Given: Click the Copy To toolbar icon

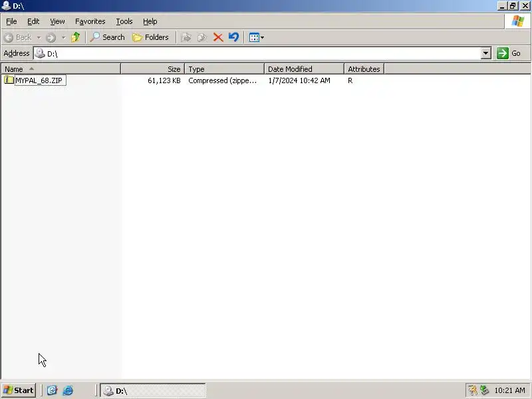Looking at the screenshot, I should (202, 37).
